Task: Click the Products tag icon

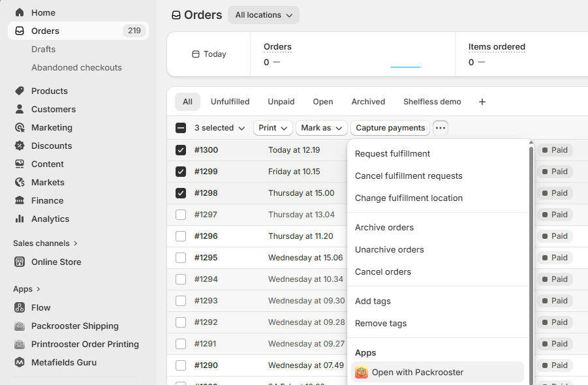Action: 20,91
